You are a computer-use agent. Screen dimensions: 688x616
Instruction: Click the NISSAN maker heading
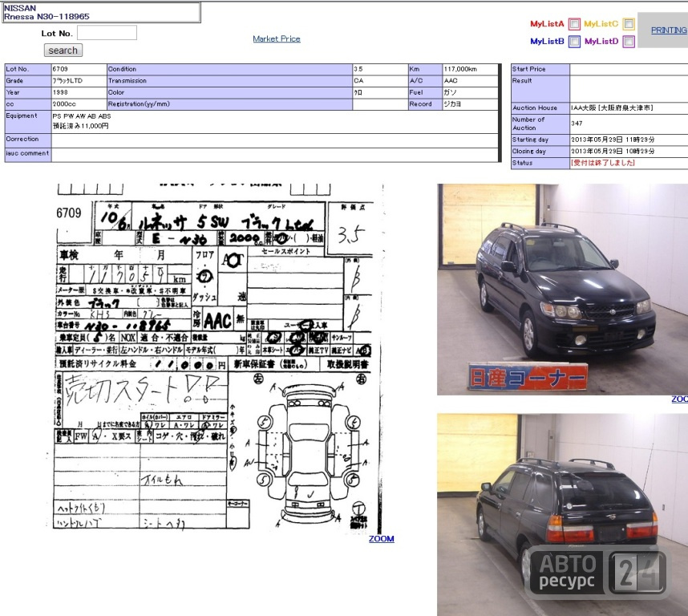click(x=20, y=8)
